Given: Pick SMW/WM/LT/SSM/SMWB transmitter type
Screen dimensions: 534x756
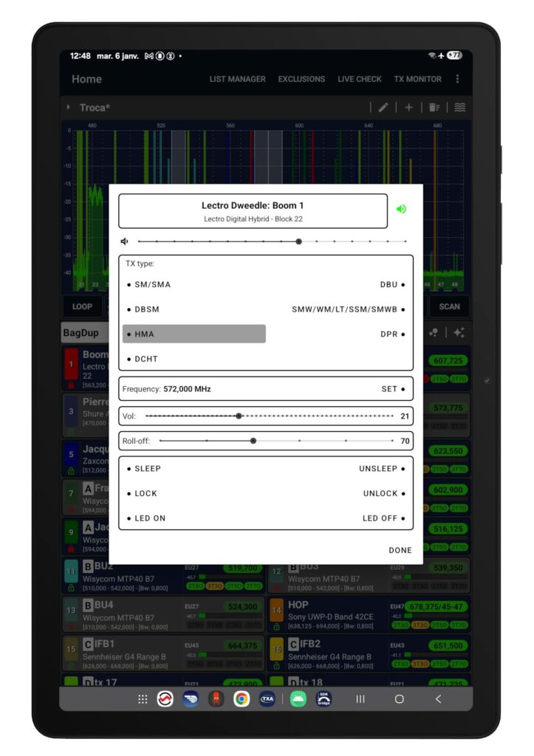Looking at the screenshot, I should click(x=349, y=309).
